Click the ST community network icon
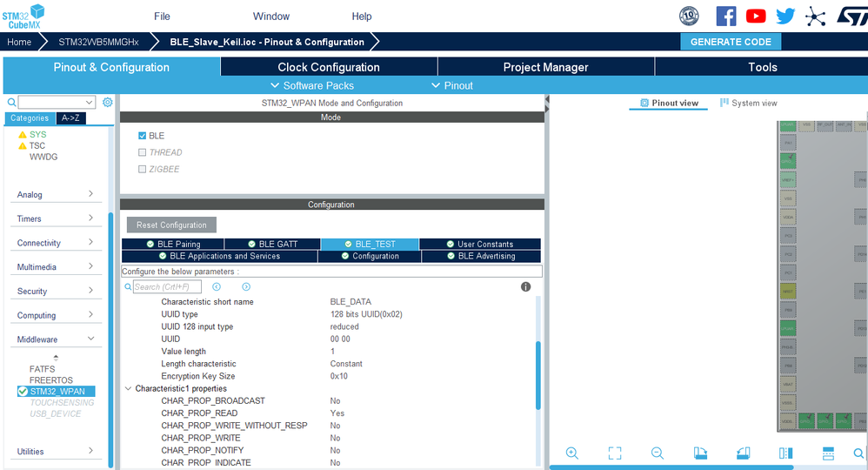This screenshot has width=868, height=470. coord(815,16)
